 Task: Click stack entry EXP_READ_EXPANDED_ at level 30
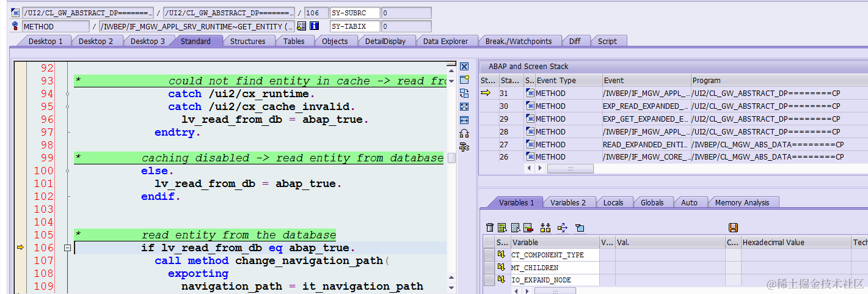click(x=646, y=106)
